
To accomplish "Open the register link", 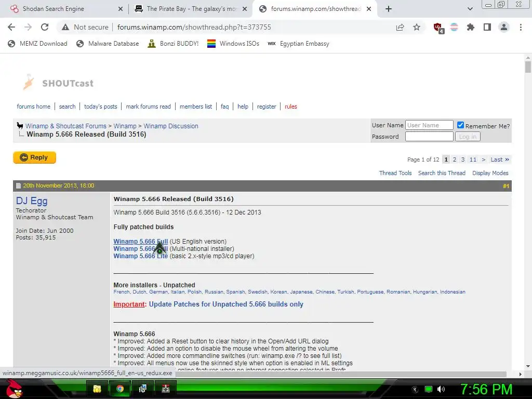I will click(267, 107).
